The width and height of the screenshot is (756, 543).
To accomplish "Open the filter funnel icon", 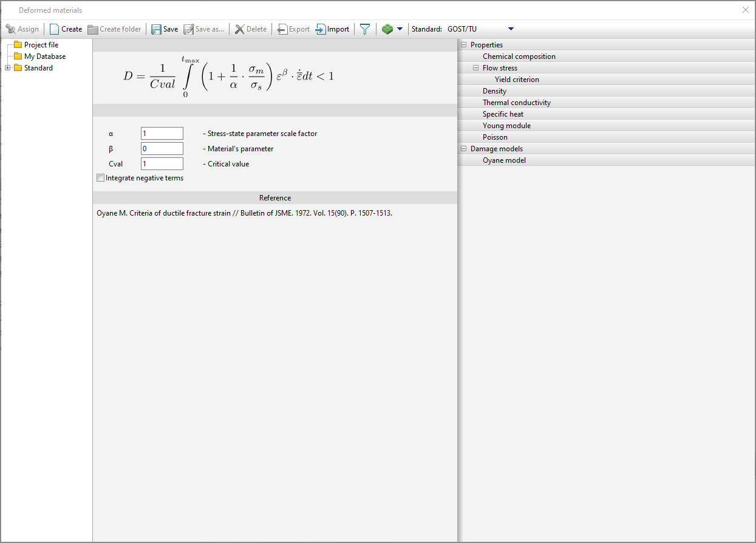I will [364, 29].
